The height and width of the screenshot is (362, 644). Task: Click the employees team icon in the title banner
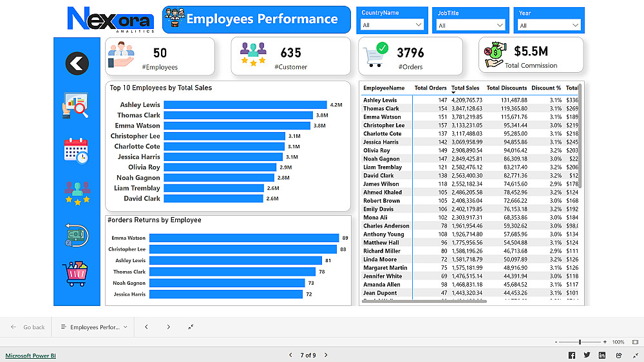(175, 17)
